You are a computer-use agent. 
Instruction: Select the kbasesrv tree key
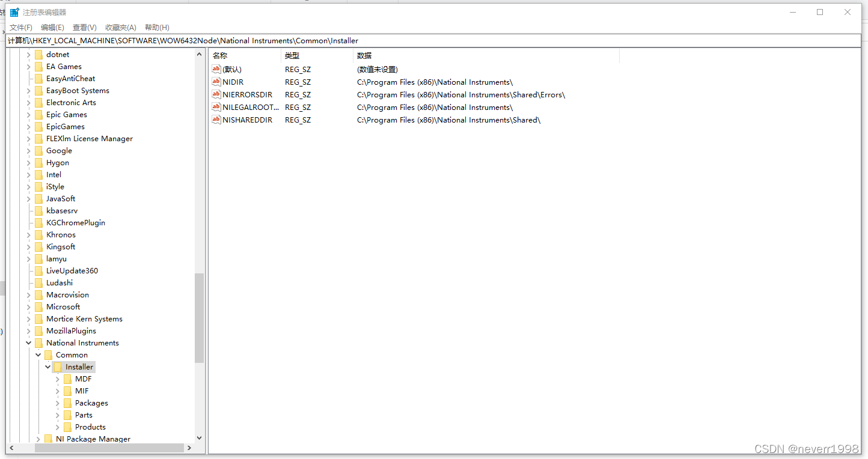(62, 211)
